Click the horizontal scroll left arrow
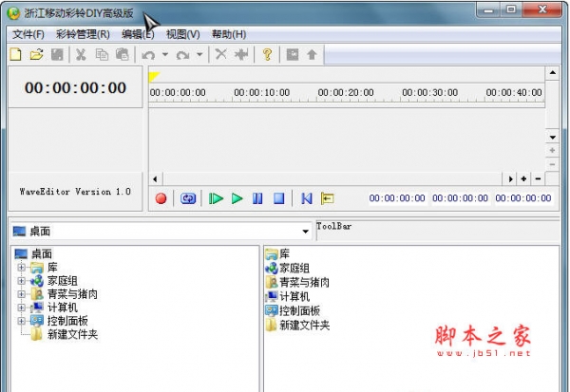Image resolution: width=570 pixels, height=392 pixels. (155, 178)
